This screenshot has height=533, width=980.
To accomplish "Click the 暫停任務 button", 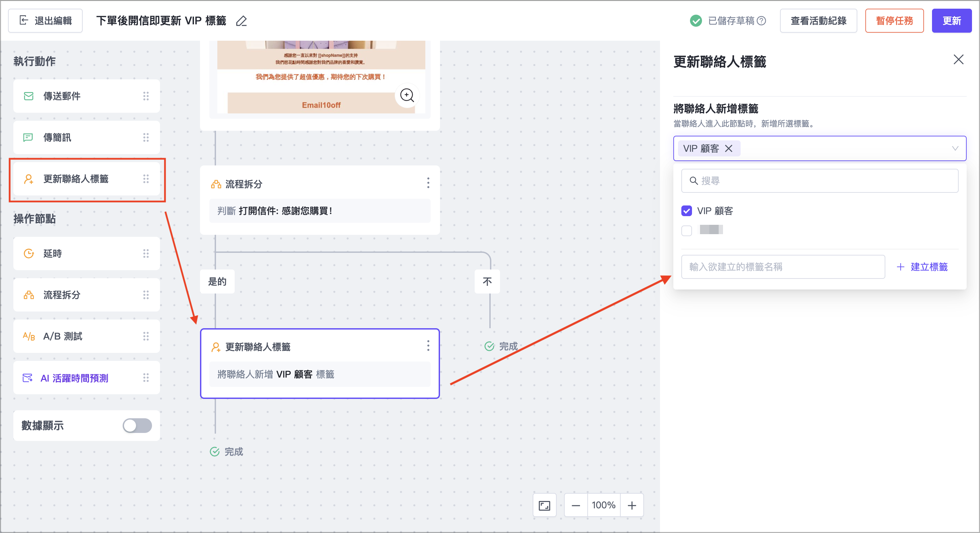I will [894, 21].
